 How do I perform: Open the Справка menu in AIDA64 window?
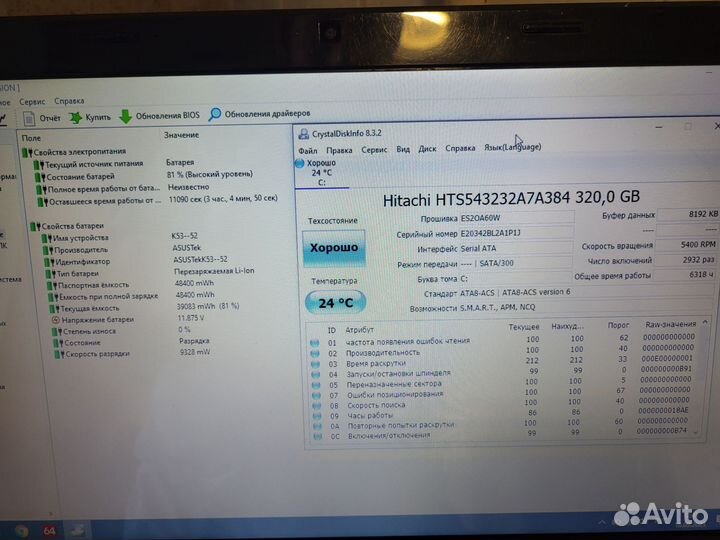click(x=69, y=101)
